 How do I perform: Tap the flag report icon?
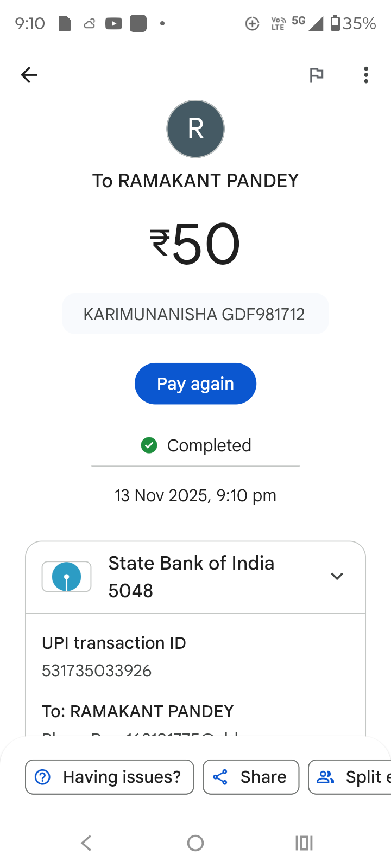[316, 75]
